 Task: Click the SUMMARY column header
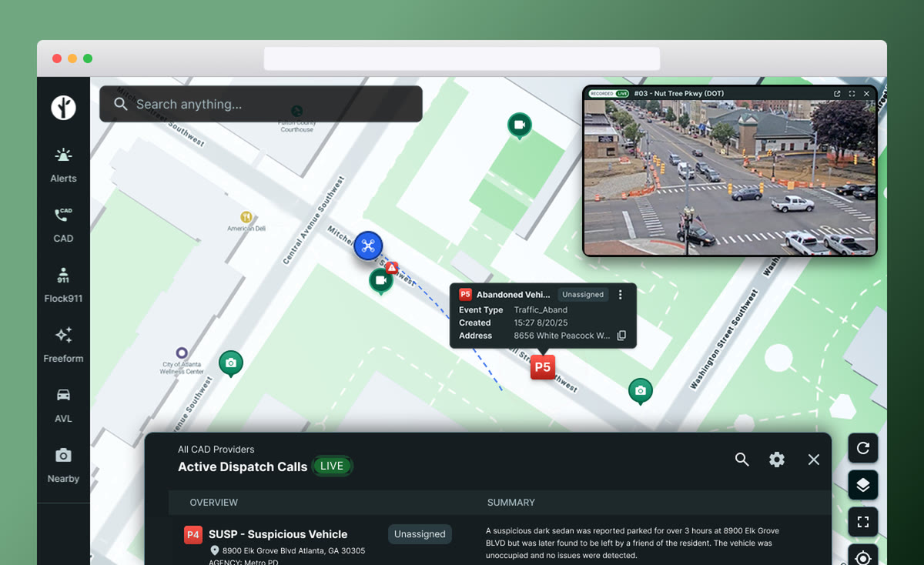coord(511,503)
